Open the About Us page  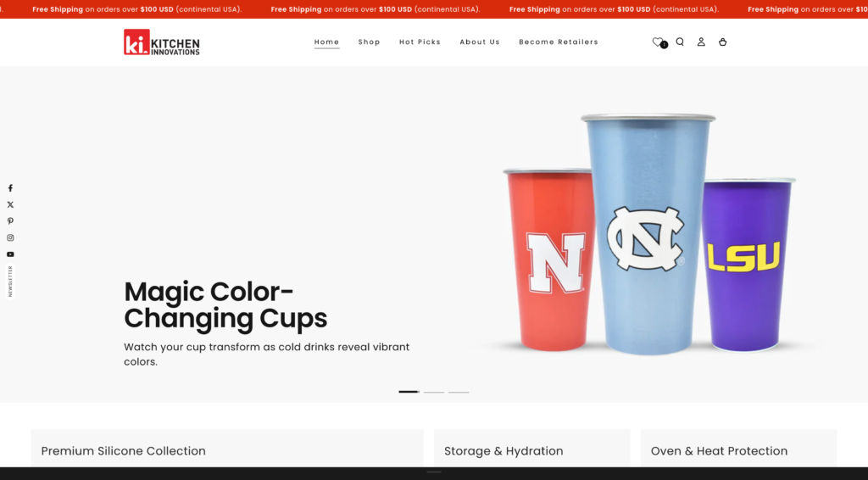click(x=480, y=42)
